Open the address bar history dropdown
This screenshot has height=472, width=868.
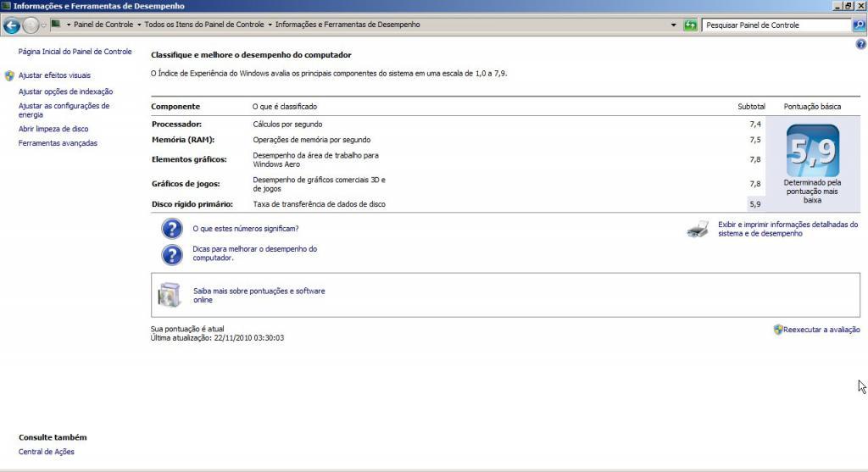click(x=673, y=25)
